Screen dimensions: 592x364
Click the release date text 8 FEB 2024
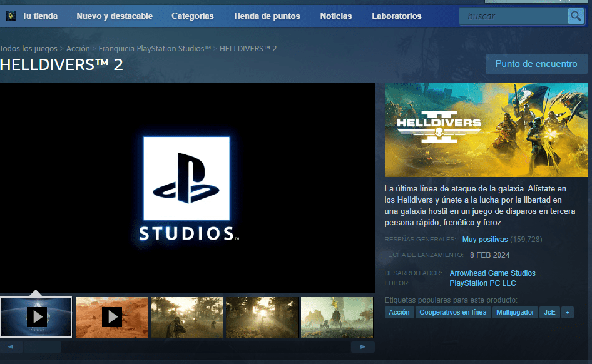coord(490,255)
